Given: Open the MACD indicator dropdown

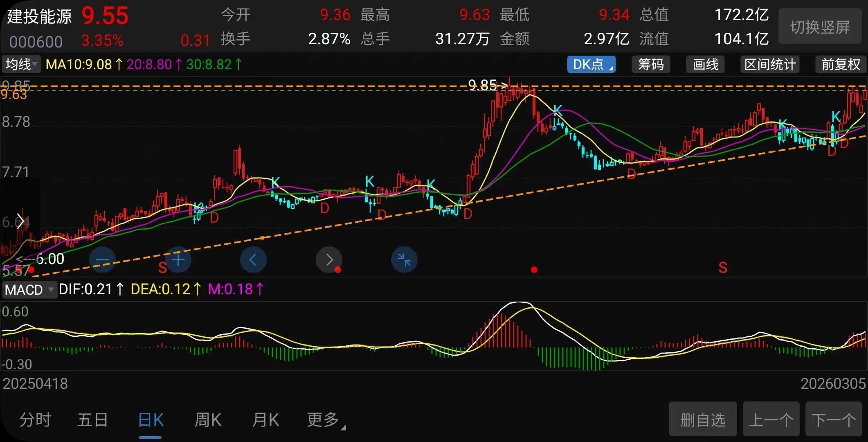Looking at the screenshot, I should 29,290.
